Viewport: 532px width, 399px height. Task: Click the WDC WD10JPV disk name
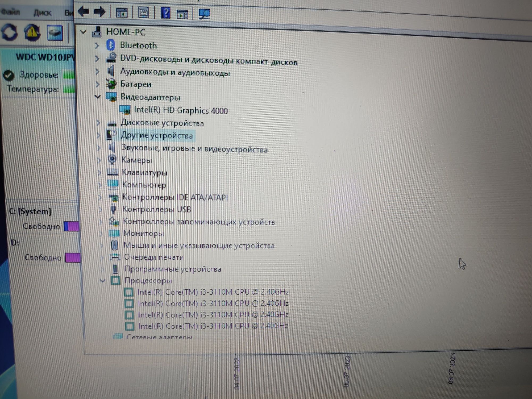[x=45, y=57]
